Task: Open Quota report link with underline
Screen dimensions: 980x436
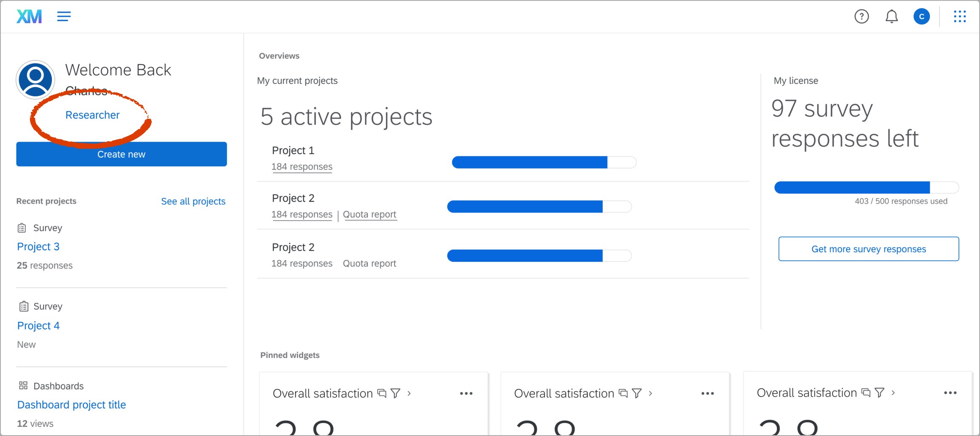Action: [370, 215]
